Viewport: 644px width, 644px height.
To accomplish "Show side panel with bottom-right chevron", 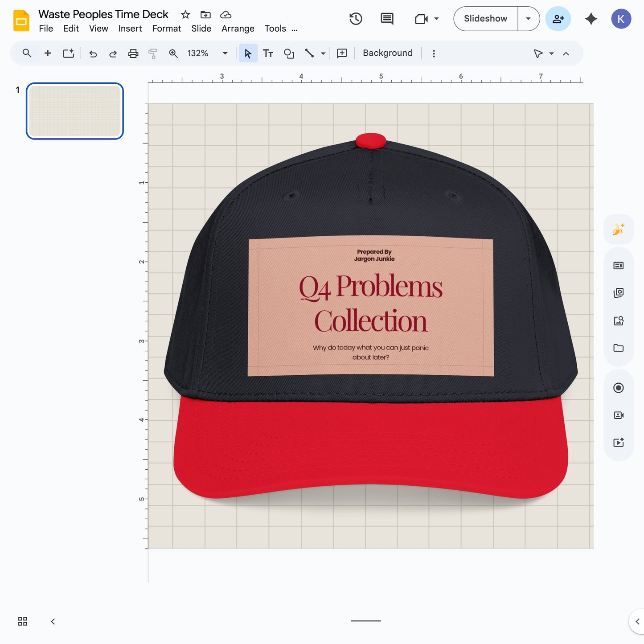I will tap(637, 621).
